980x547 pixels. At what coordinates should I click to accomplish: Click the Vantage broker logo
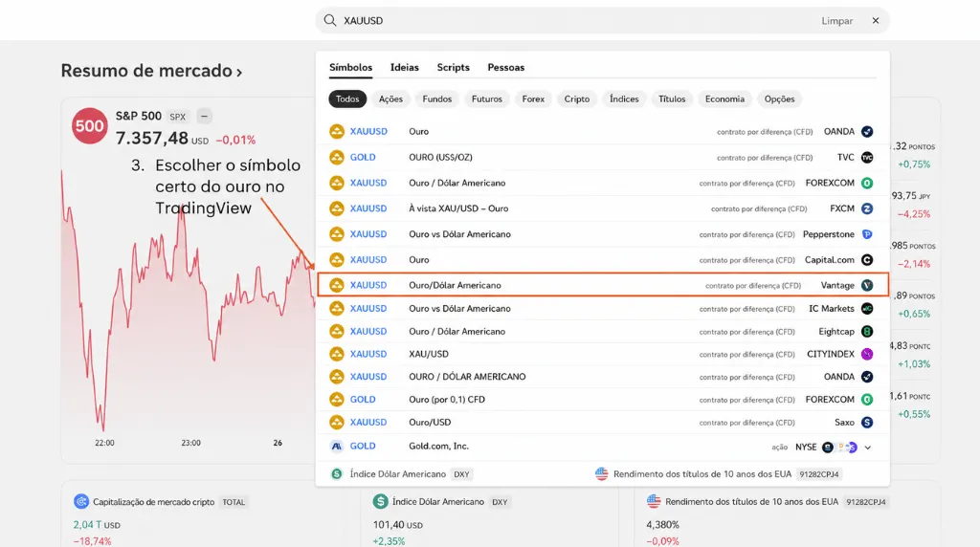867,285
